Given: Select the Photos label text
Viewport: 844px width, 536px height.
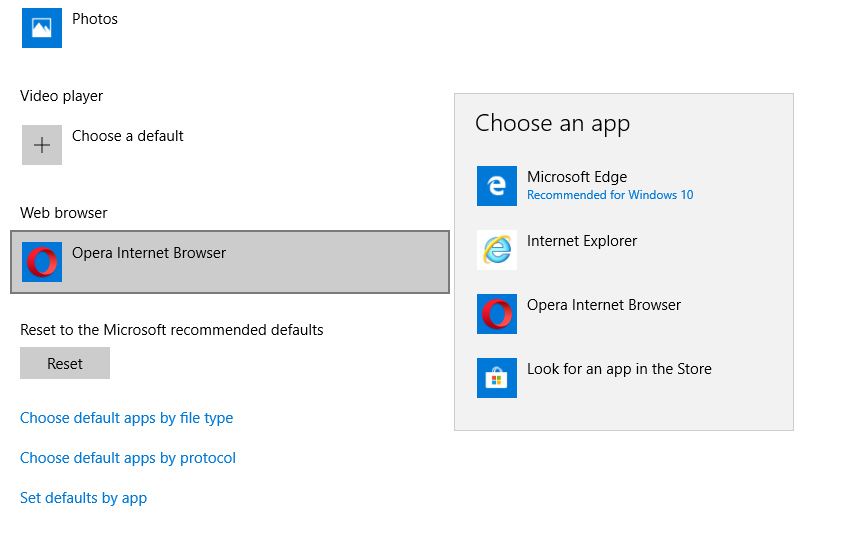Looking at the screenshot, I should click(95, 19).
